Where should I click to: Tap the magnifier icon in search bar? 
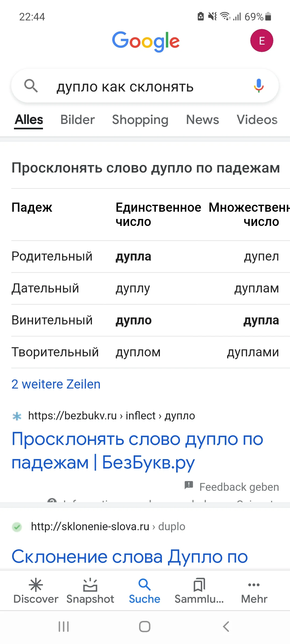tap(31, 86)
